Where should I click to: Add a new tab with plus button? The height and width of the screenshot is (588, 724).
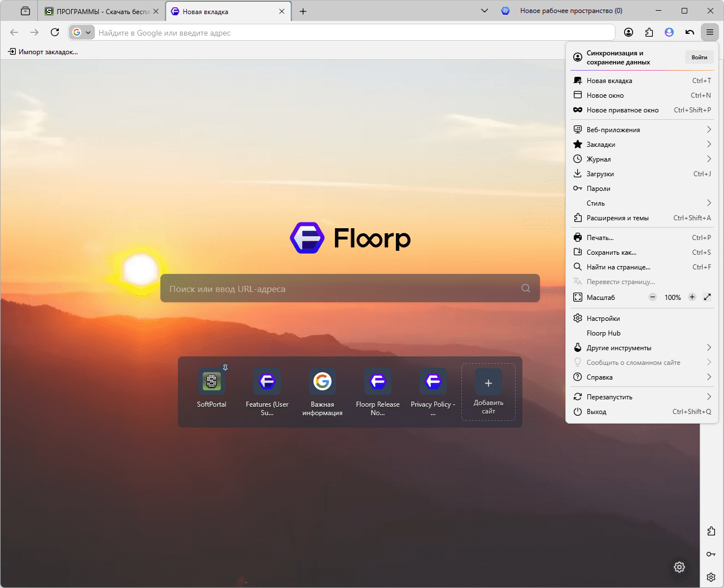coord(303,11)
